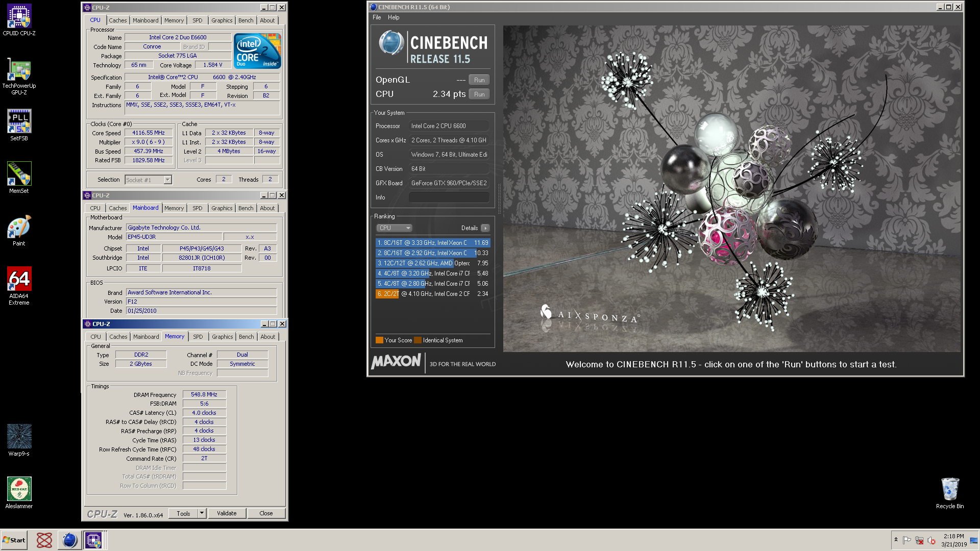Click MAXON logo in Cinebench
980x551 pixels.
tap(396, 362)
